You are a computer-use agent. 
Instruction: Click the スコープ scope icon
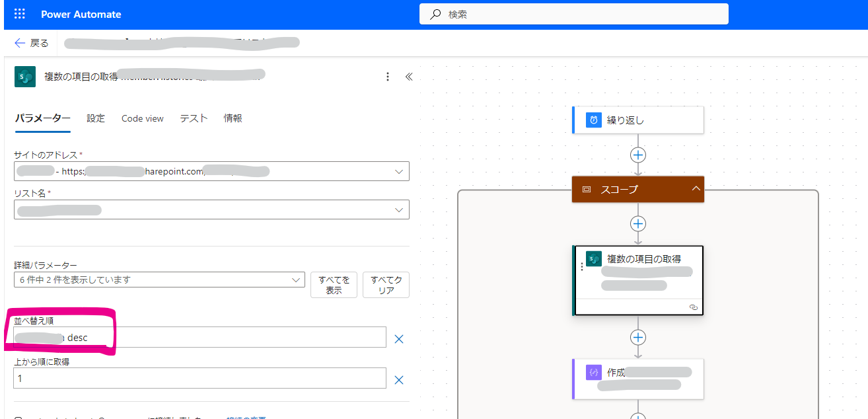point(586,189)
